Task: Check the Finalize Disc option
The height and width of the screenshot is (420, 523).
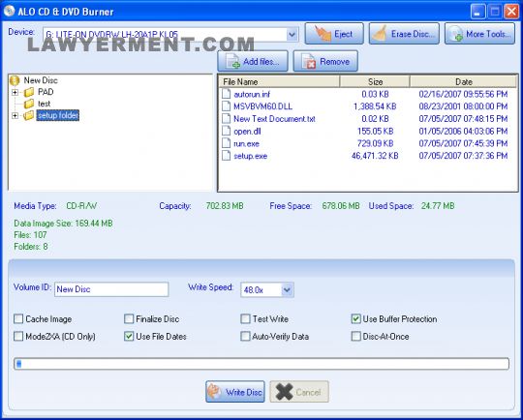Action: pos(129,319)
